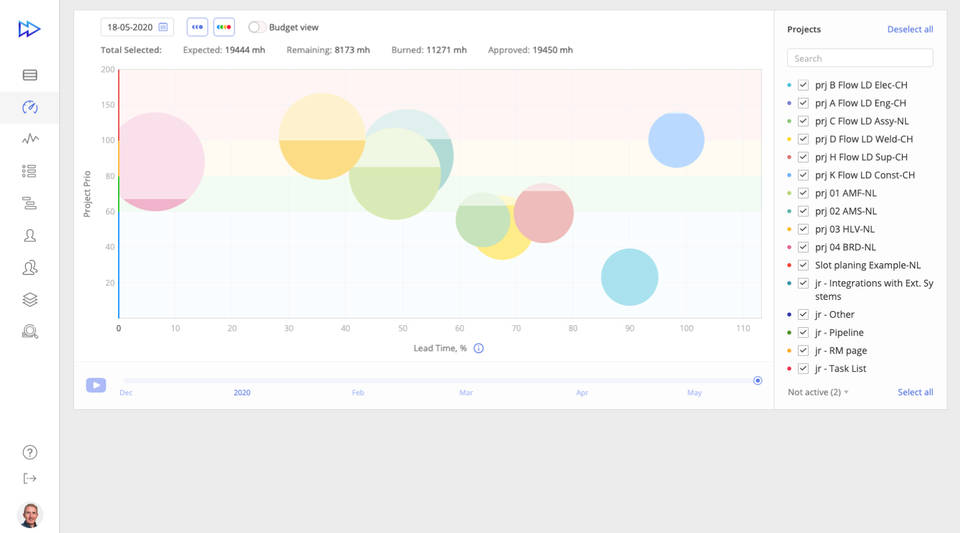Uncheck the jr - Pipeline checkbox
The height and width of the screenshot is (533, 960).
(803, 333)
